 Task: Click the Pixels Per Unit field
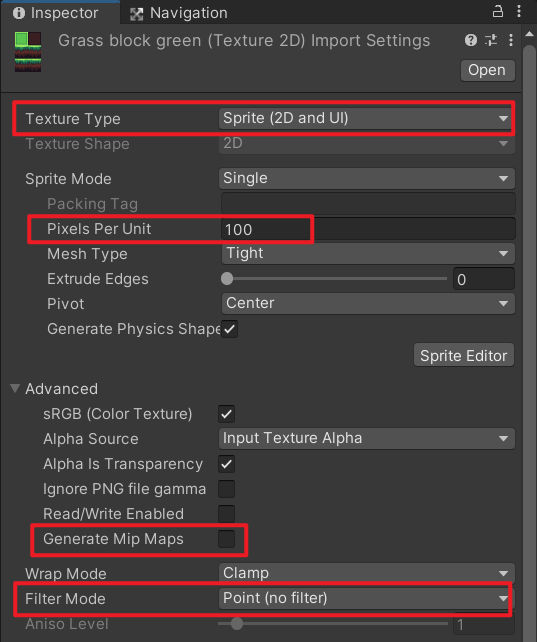click(368, 229)
